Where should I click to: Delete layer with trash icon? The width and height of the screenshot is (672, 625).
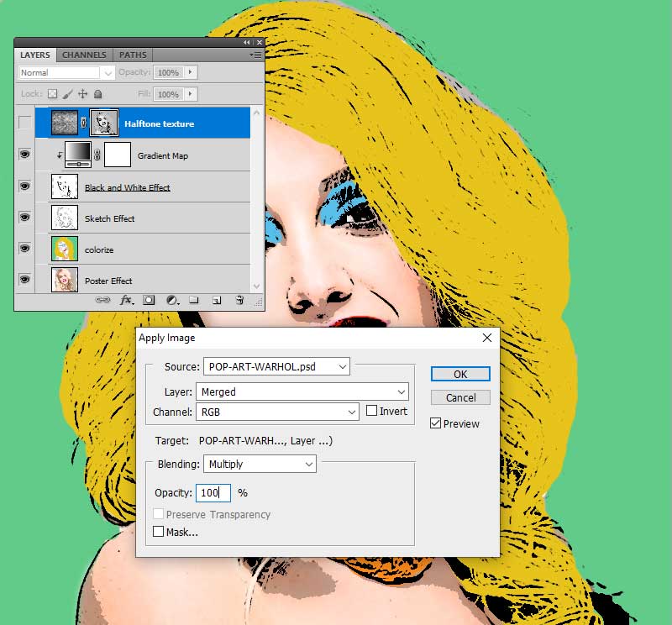coord(239,300)
